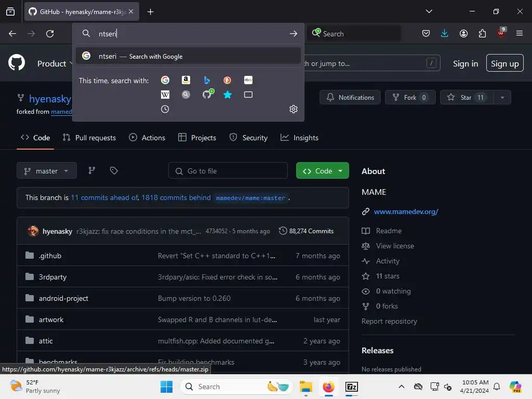532x399 pixels.
Task: Open the Pull requests tab
Action: pos(89,138)
